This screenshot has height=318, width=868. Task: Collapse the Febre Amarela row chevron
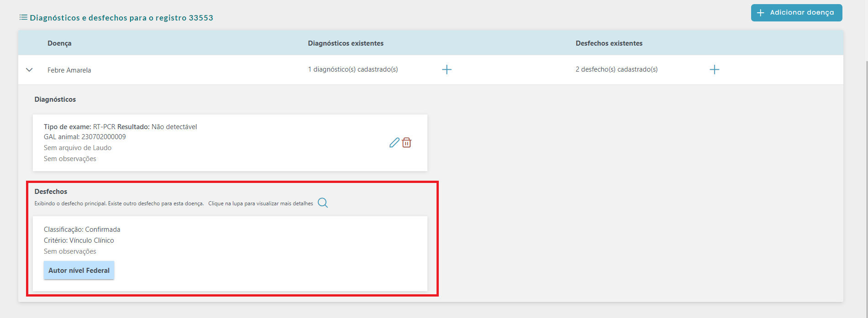[x=29, y=70]
